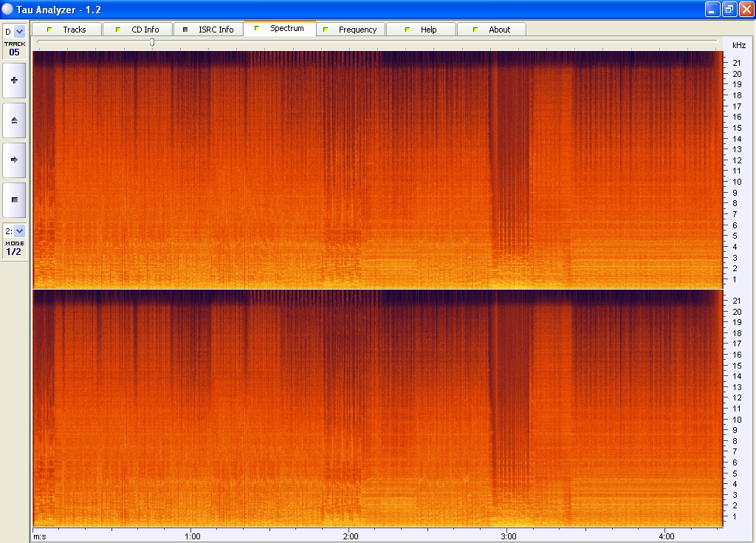Click the plus button in left sidebar

[14, 80]
